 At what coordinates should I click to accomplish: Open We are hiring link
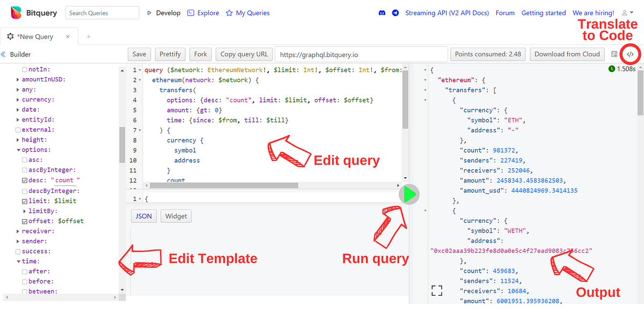coord(593,13)
